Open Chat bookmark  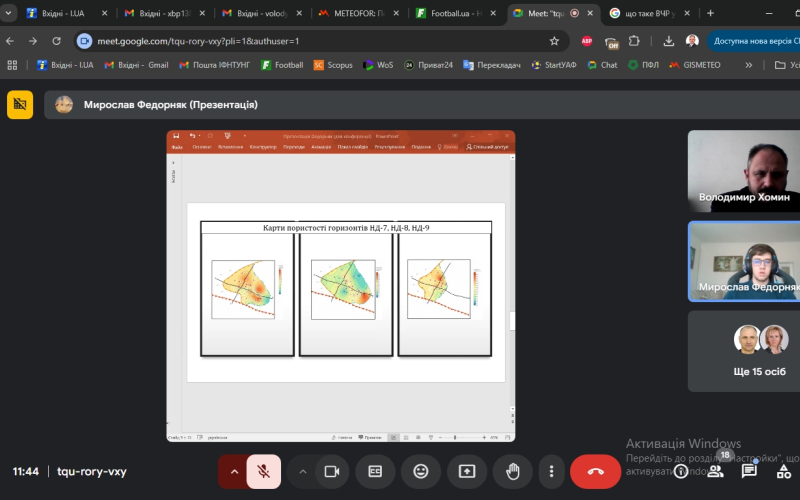coord(602,65)
